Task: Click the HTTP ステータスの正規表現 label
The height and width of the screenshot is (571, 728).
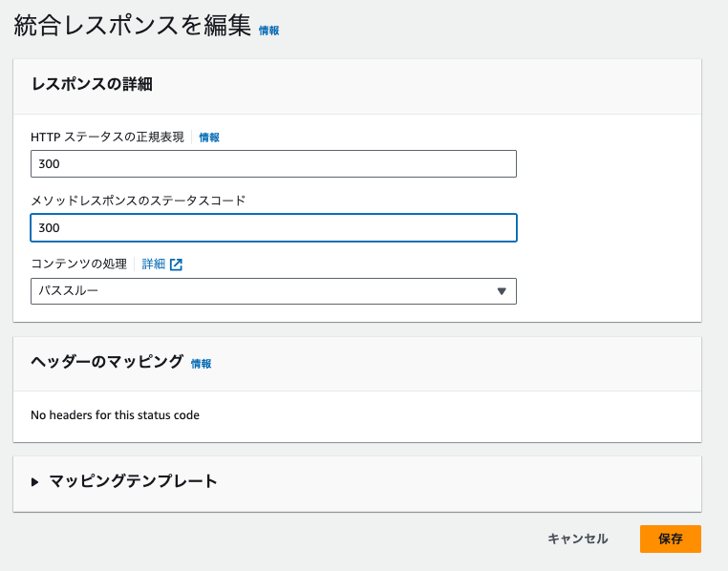Action: (107, 137)
